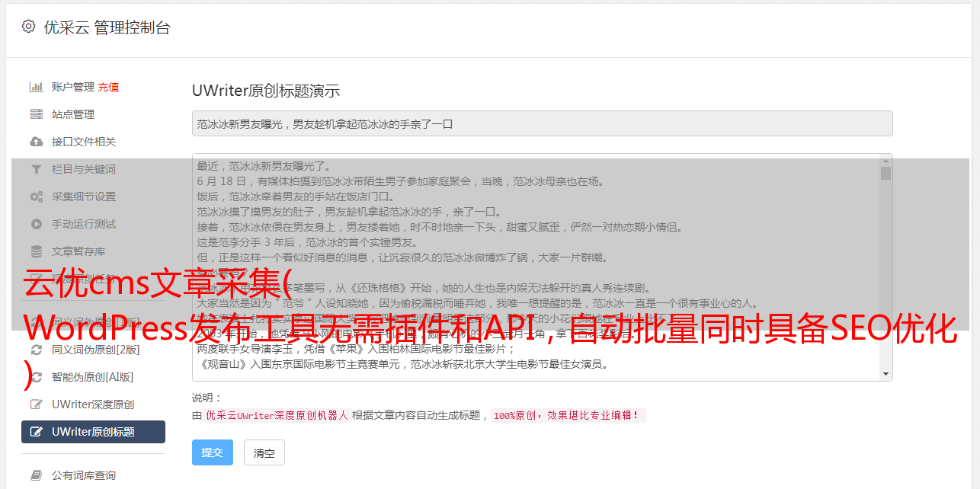
Task: Click the red 充值 link
Action: 108,87
